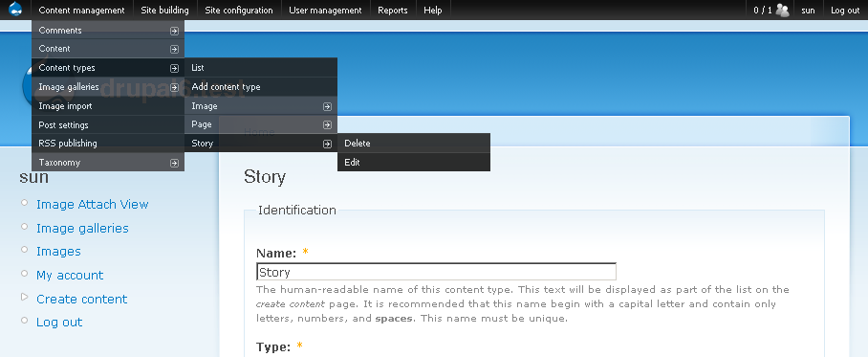Click the users online icon

coord(782,10)
